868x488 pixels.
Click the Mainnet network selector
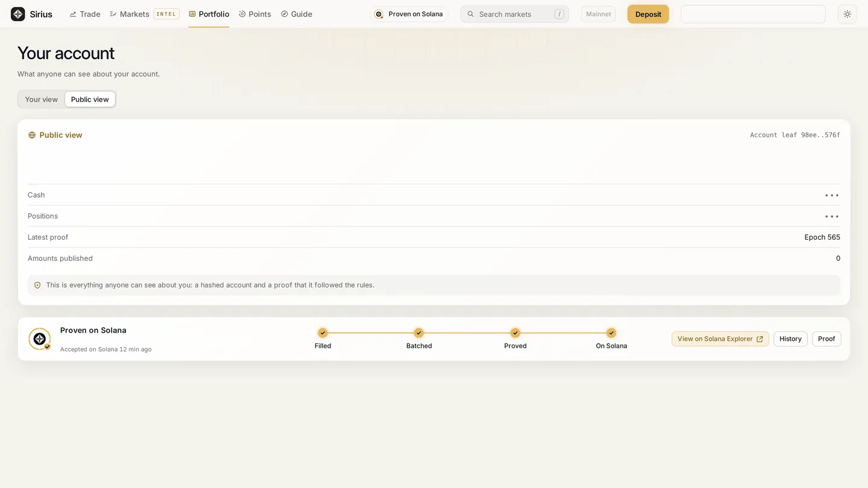(599, 14)
